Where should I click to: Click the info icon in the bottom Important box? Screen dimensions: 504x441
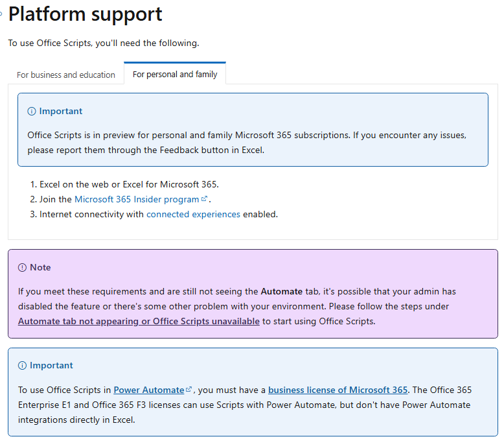(22, 366)
